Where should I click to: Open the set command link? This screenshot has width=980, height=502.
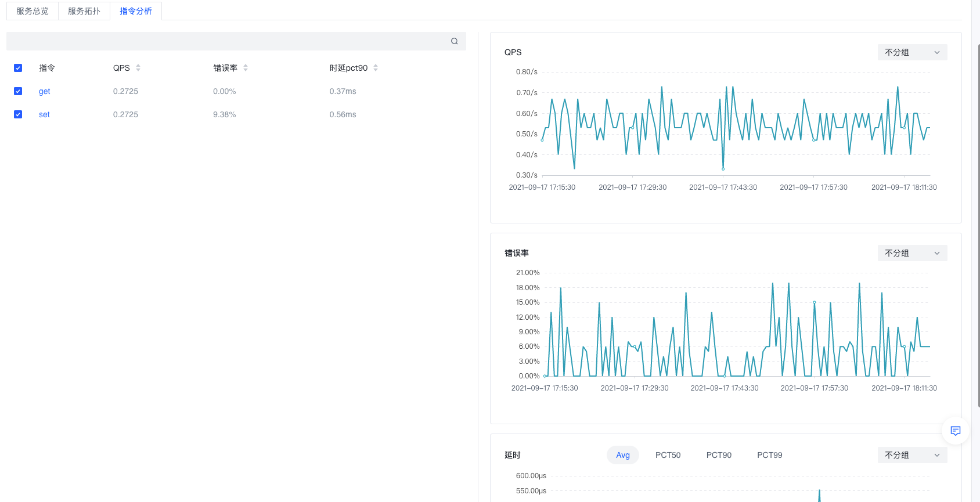click(x=44, y=114)
